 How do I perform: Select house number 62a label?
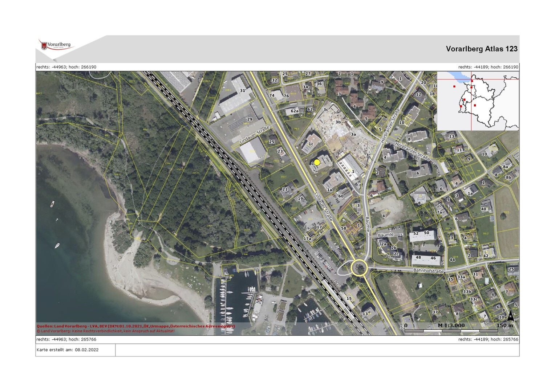tap(295, 111)
